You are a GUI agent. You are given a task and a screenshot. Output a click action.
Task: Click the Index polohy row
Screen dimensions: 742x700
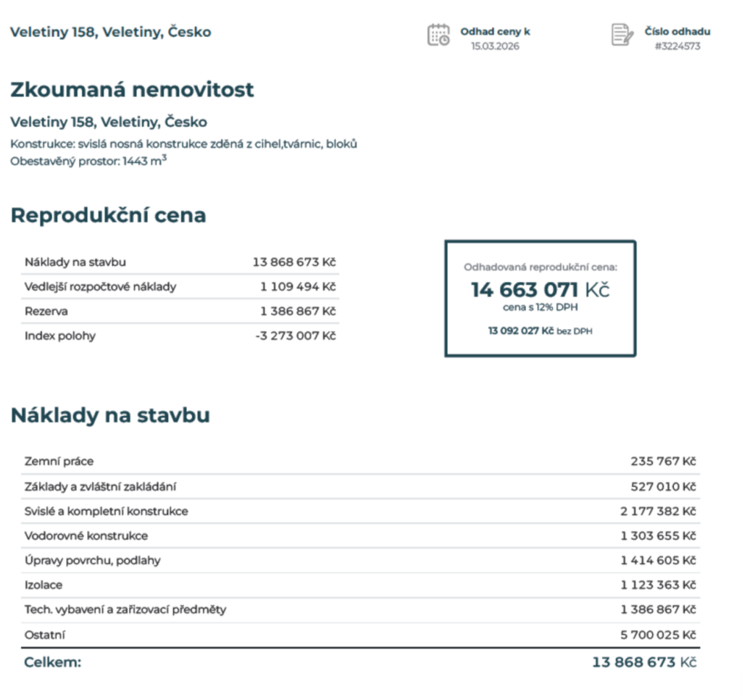[180, 336]
